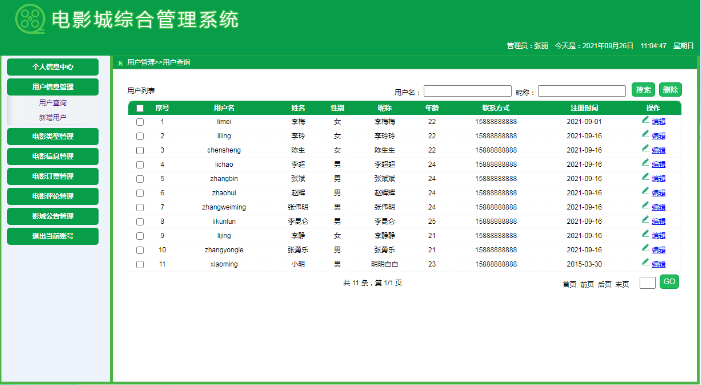Click the pencil icon in zhaohui's row
This screenshot has height=385, width=701.
pos(645,191)
